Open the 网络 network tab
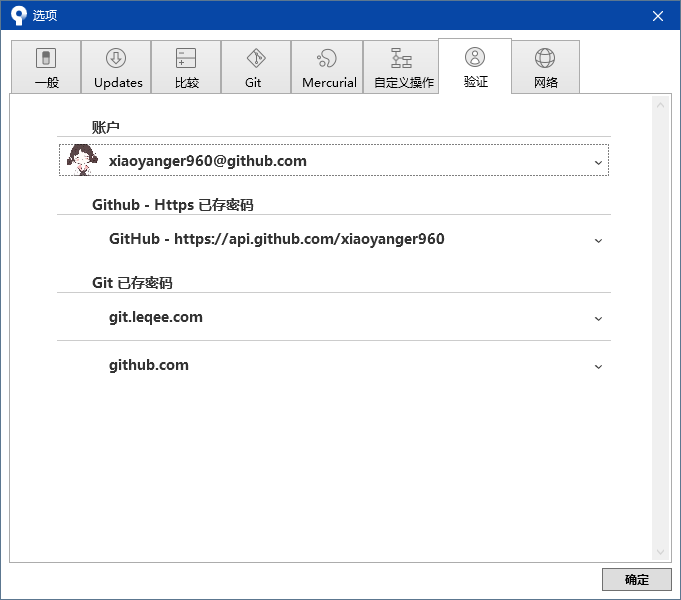The width and height of the screenshot is (681, 600). coord(545,67)
